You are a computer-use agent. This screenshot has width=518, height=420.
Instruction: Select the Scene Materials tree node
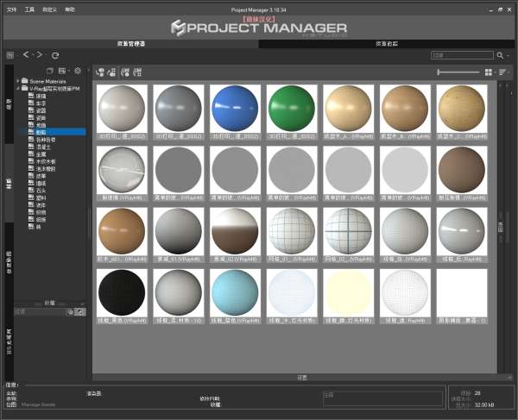47,81
